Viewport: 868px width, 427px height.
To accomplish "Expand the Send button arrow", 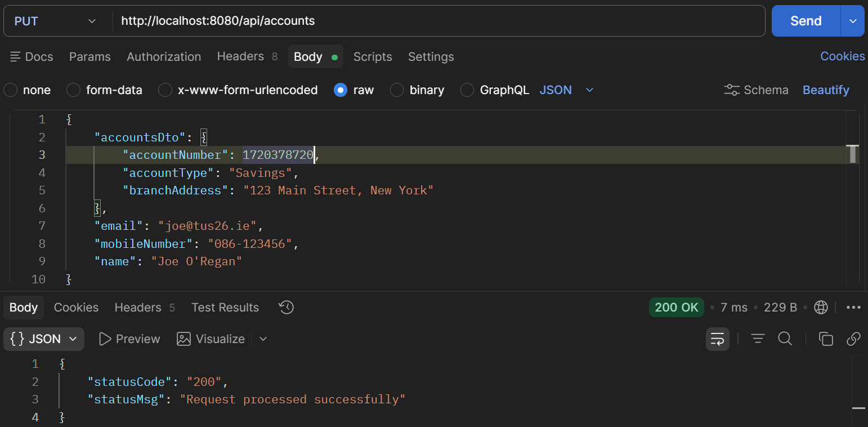I will click(853, 21).
